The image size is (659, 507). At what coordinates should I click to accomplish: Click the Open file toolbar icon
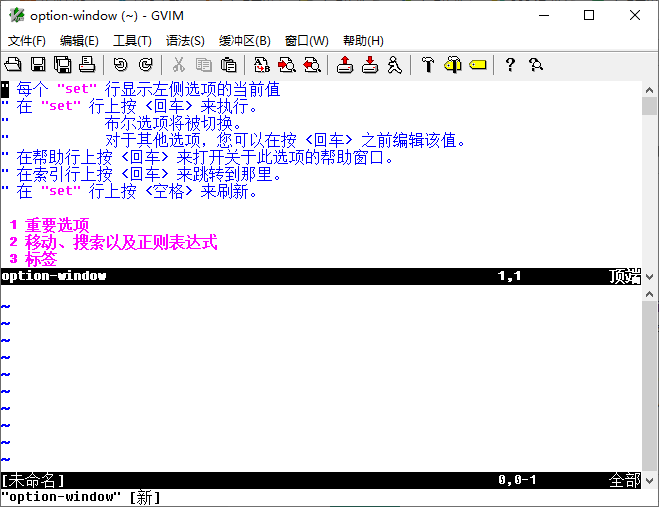click(x=14, y=65)
